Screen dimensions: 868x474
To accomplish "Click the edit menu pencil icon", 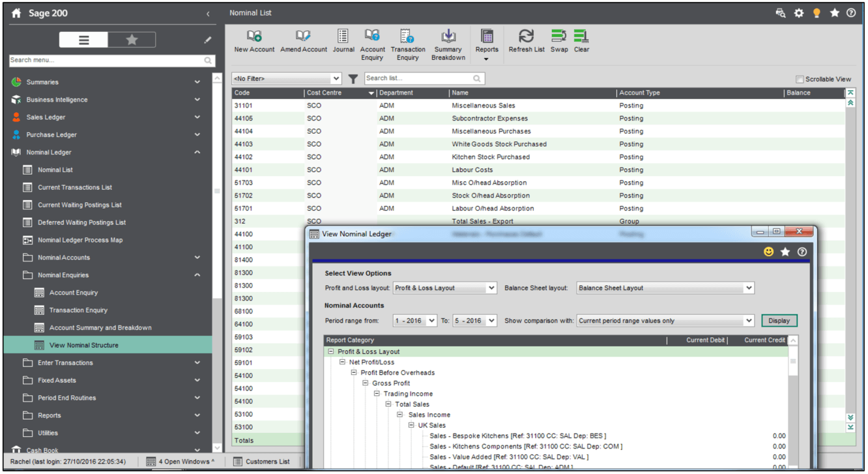I will 208,40.
